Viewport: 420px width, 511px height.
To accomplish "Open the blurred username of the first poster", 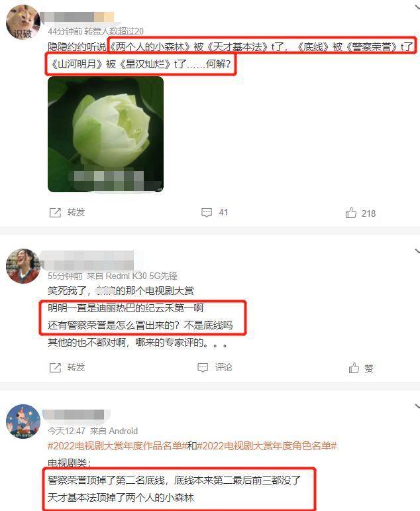I will click(x=78, y=17).
